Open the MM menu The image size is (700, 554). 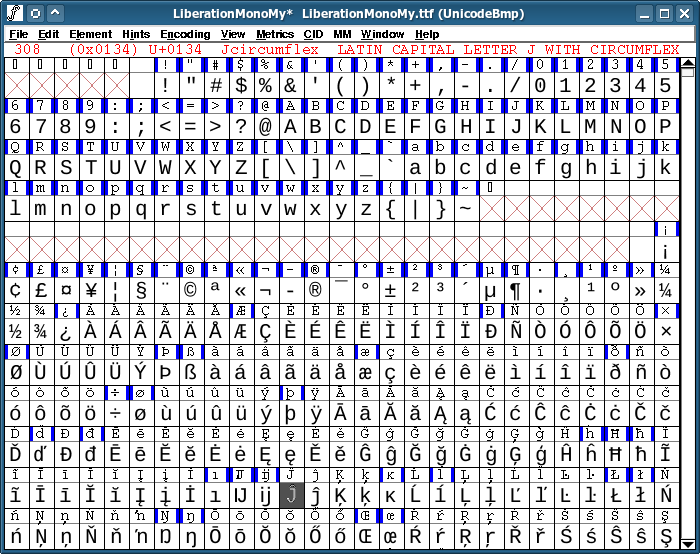342,34
